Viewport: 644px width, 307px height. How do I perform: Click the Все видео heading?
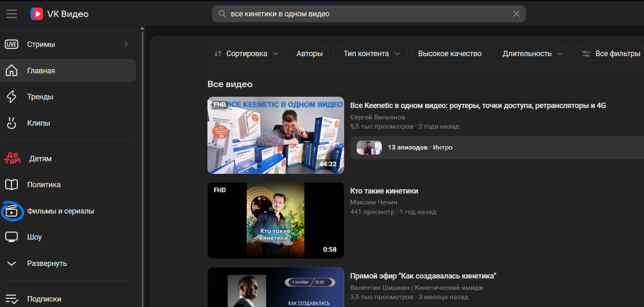tap(230, 84)
